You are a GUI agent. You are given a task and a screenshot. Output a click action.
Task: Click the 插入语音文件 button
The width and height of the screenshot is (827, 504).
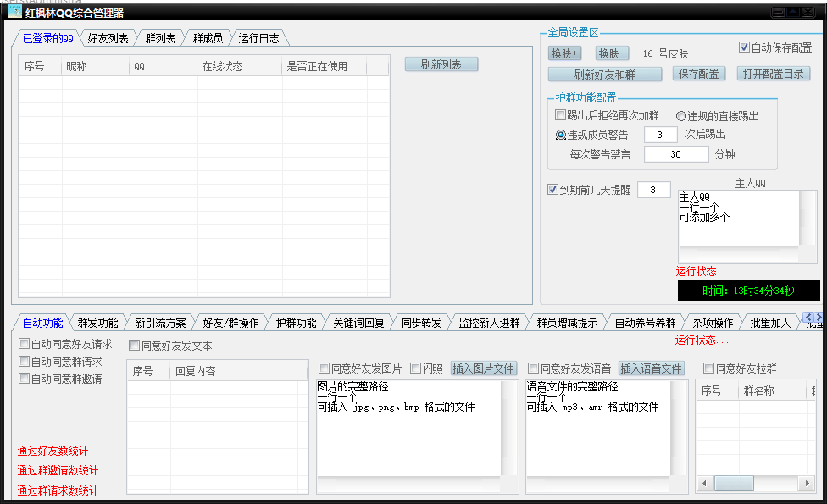click(x=652, y=368)
